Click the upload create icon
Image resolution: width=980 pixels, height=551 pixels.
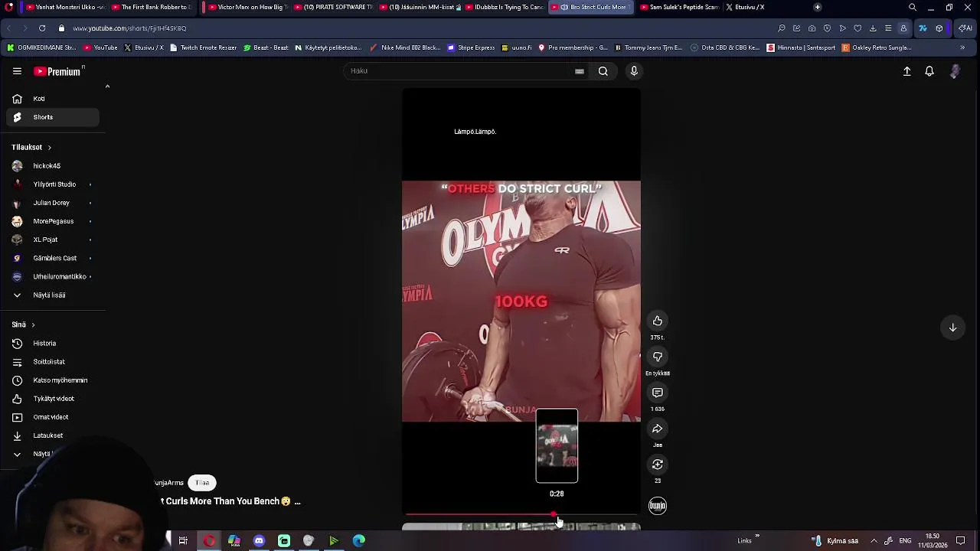(906, 71)
